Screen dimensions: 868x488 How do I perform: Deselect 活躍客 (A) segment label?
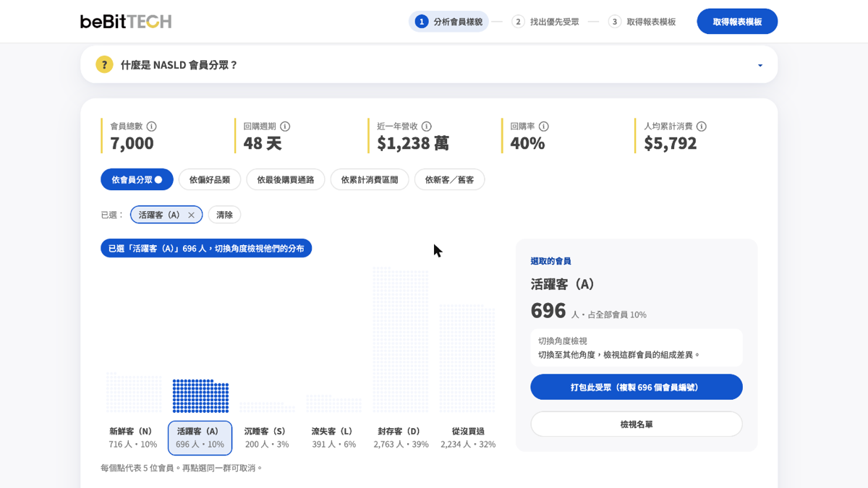[200, 437]
